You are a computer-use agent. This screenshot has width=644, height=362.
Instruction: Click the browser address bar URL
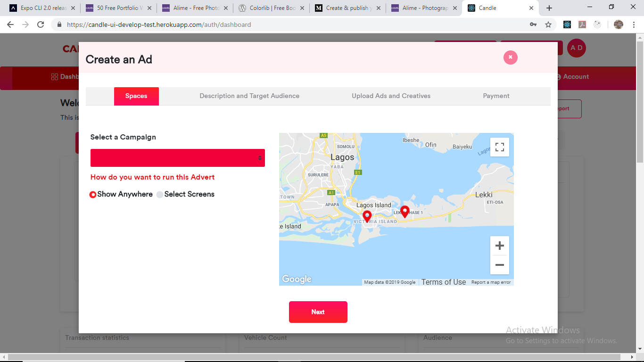pos(159,25)
